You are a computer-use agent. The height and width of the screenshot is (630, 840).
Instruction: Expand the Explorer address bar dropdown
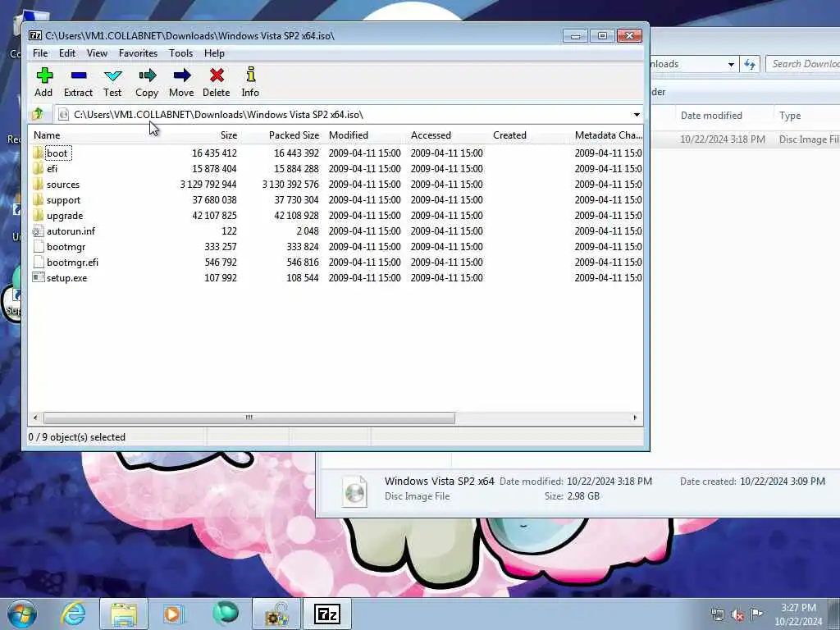[x=731, y=64]
